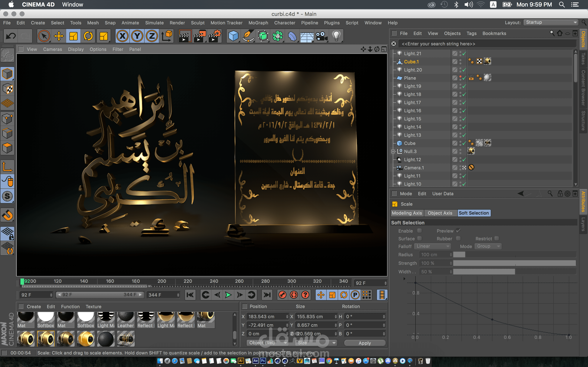Expand the Null.3 object tree
The image size is (588, 367).
click(393, 151)
